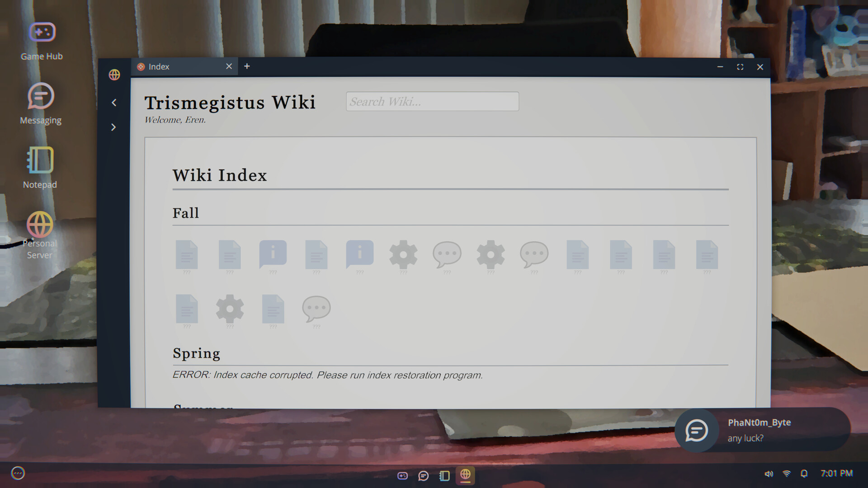868x488 pixels.
Task: Click browser forward arrow
Action: click(x=114, y=127)
